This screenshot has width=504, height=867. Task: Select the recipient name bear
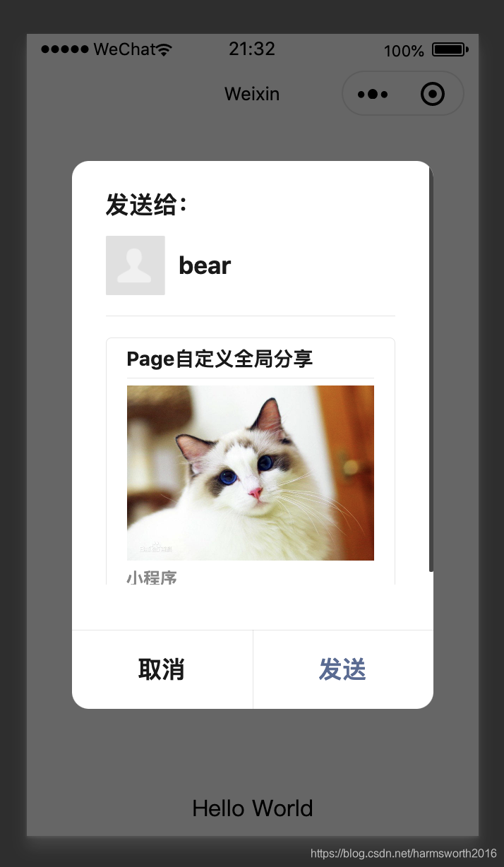pyautogui.click(x=205, y=265)
